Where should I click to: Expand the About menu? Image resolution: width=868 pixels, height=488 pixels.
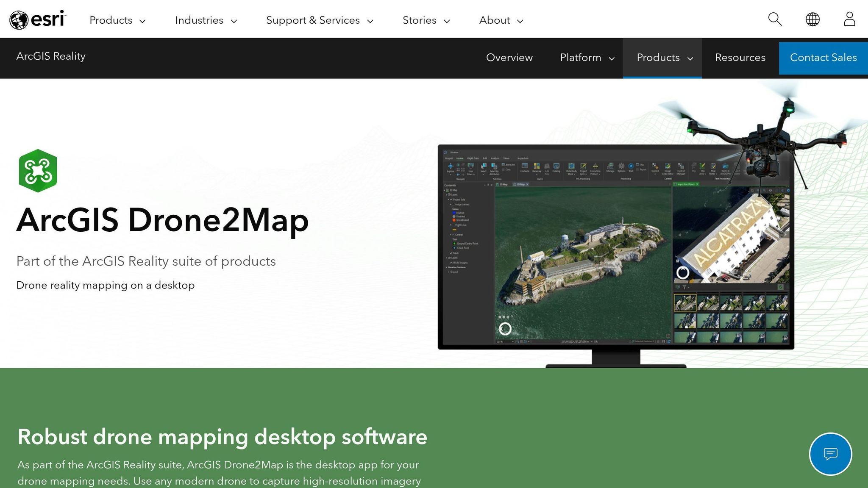tap(501, 20)
